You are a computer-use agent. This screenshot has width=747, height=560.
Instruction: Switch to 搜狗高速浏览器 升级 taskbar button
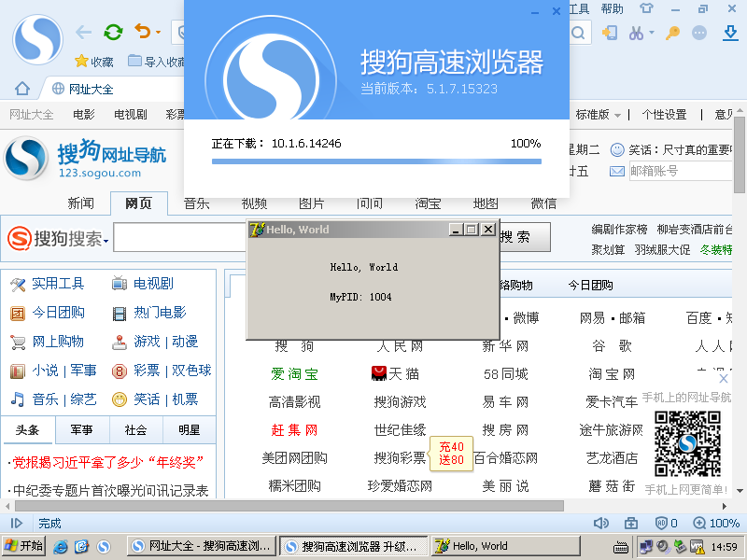tap(354, 546)
